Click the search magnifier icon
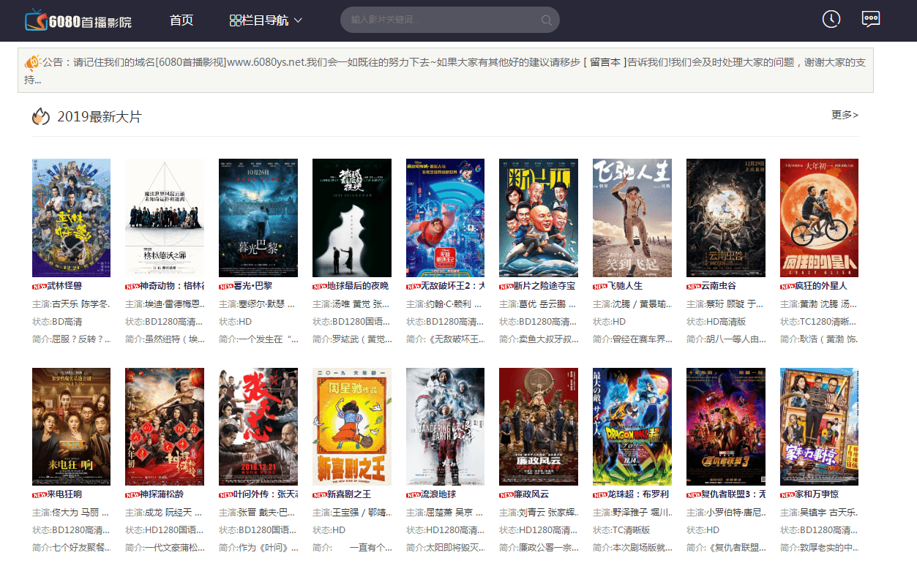917x588 pixels. [546, 20]
